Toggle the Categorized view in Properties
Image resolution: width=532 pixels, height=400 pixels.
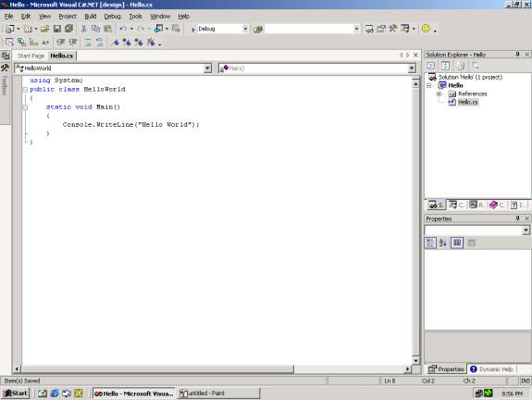pyautogui.click(x=430, y=243)
